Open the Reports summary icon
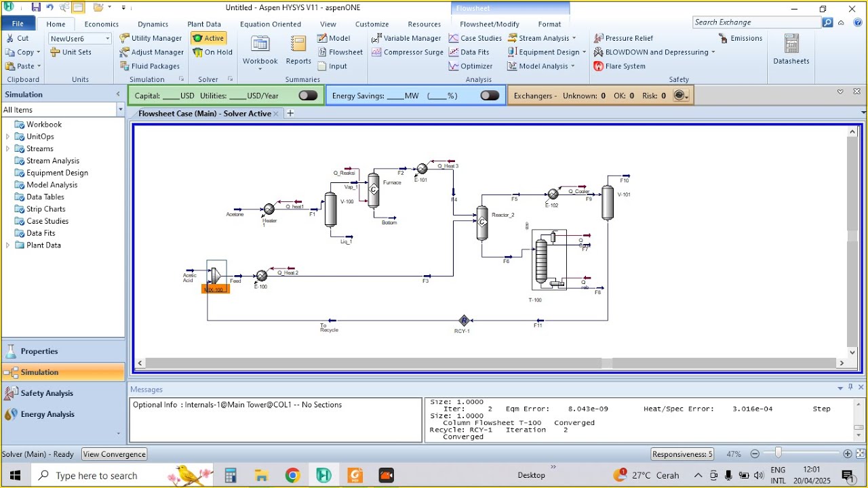This screenshot has width=868, height=488. [298, 50]
